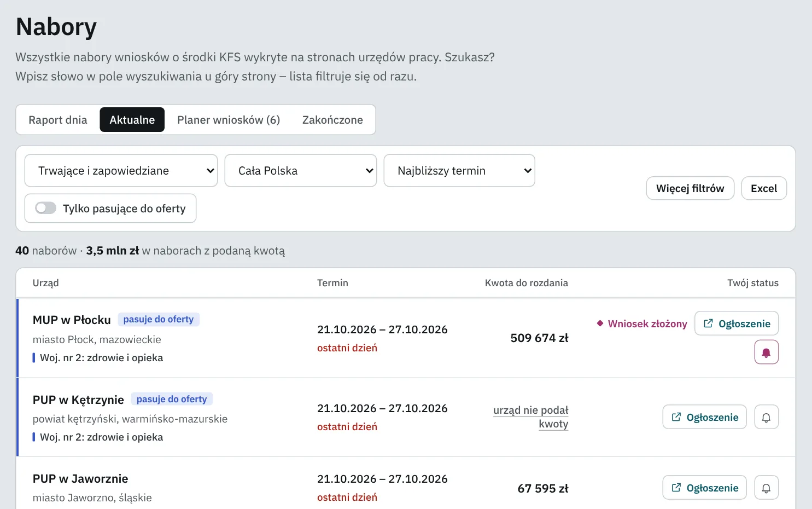Open "Ogłoszenie" for PUP w Jaworznie

pyautogui.click(x=705, y=488)
